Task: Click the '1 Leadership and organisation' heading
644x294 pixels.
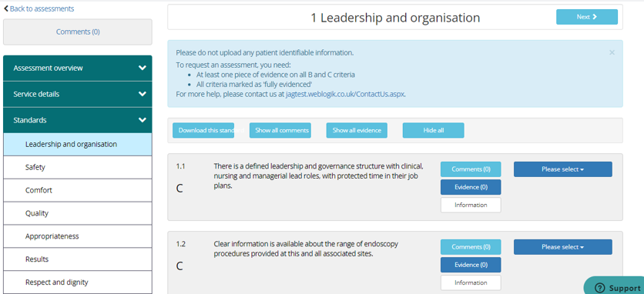Action: point(395,18)
